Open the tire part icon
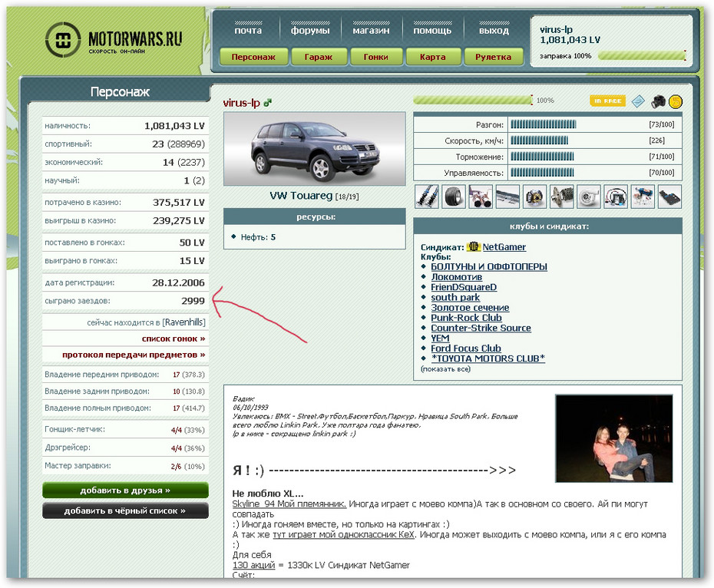Viewport: 714px width, 588px height. click(x=454, y=197)
